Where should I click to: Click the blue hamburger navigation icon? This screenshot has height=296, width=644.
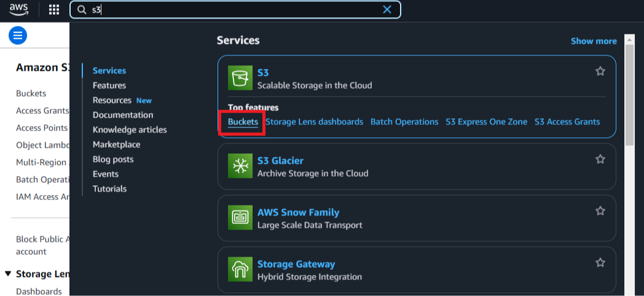pyautogui.click(x=18, y=35)
